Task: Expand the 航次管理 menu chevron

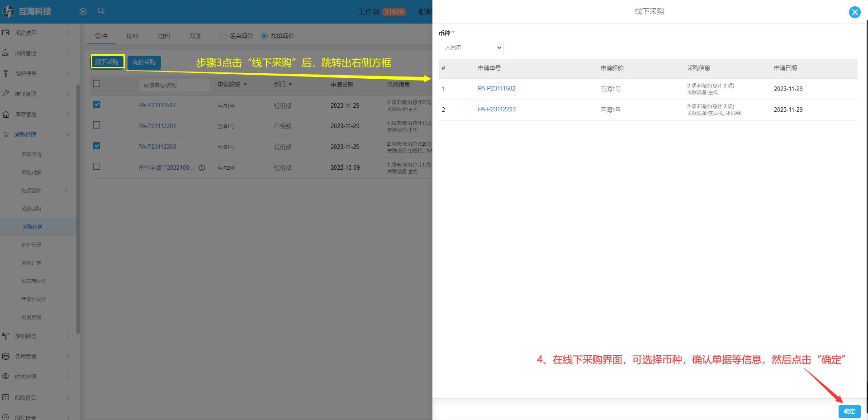Action: (68, 377)
